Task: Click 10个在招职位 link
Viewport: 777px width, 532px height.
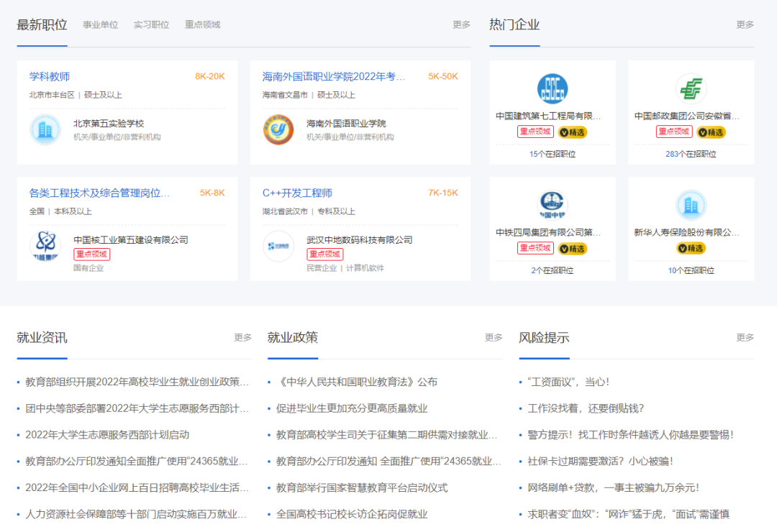Action: (x=691, y=270)
